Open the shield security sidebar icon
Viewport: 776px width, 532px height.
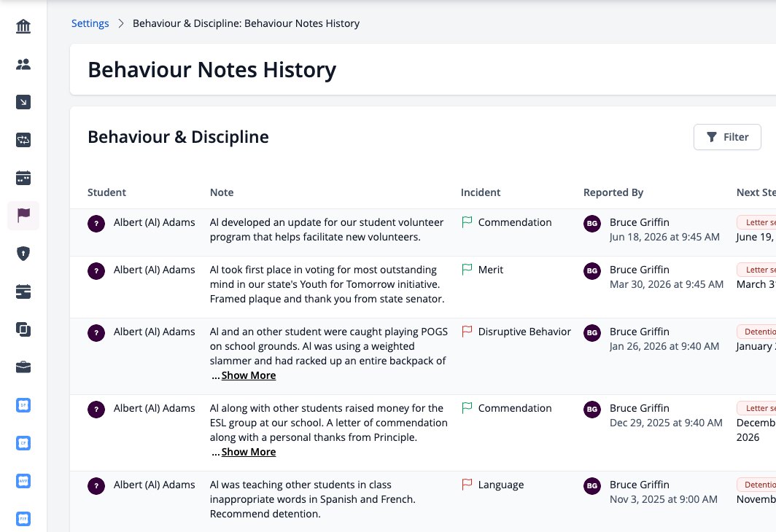click(x=23, y=254)
